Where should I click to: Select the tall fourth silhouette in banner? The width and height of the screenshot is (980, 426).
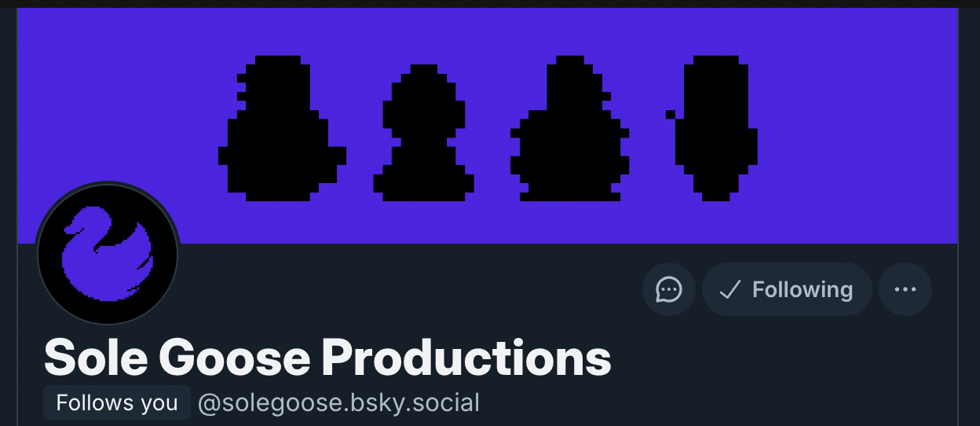pyautogui.click(x=713, y=128)
